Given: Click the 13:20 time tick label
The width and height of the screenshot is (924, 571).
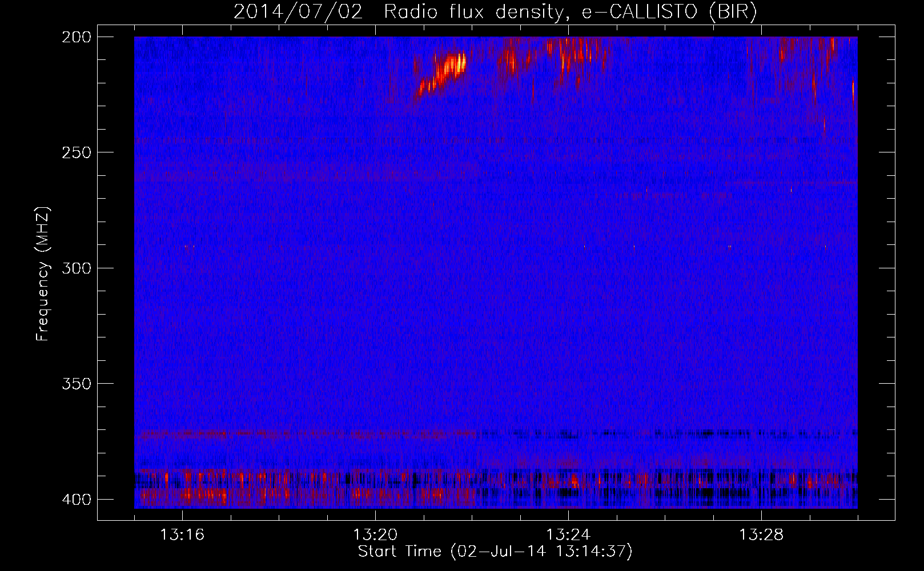Looking at the screenshot, I should tap(375, 535).
